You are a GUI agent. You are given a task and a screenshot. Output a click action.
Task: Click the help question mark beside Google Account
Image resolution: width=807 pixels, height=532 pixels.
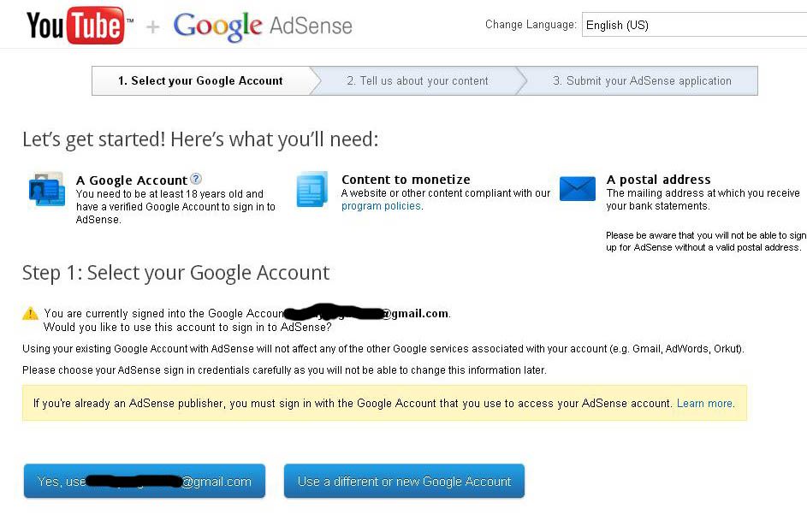[196, 179]
